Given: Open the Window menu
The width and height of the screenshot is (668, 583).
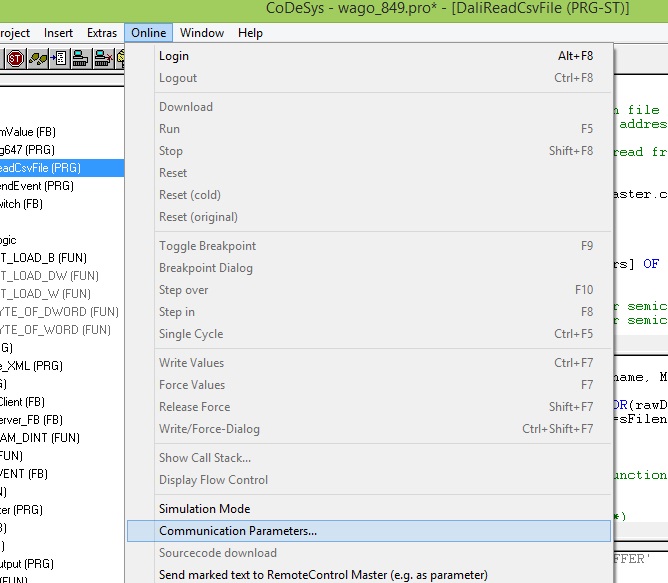Looking at the screenshot, I should pyautogui.click(x=202, y=33).
